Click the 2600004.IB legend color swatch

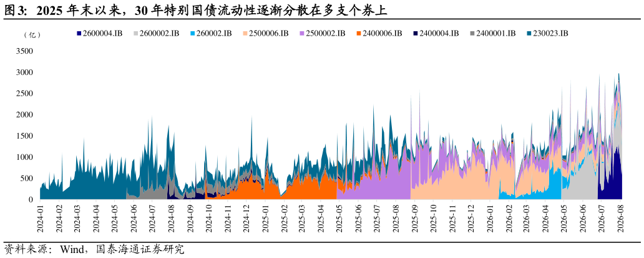point(79,34)
